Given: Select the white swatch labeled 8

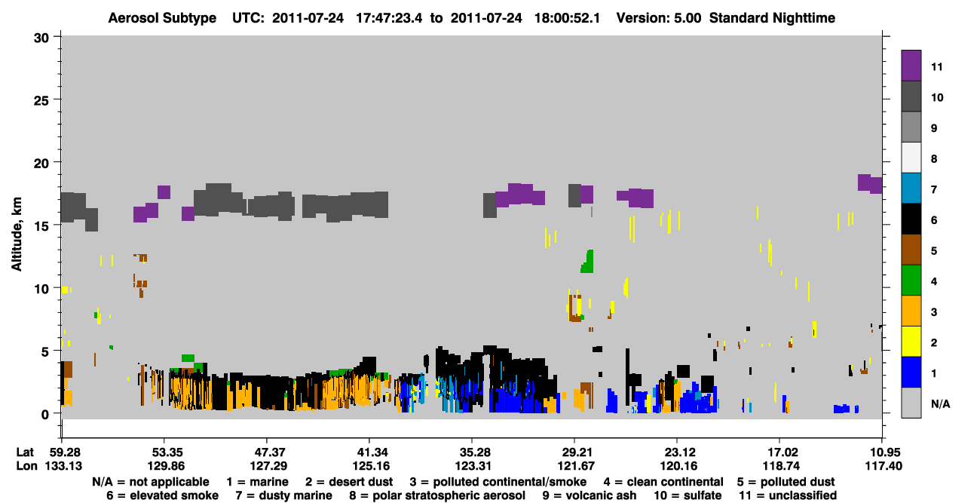Looking at the screenshot, I should [x=912, y=158].
